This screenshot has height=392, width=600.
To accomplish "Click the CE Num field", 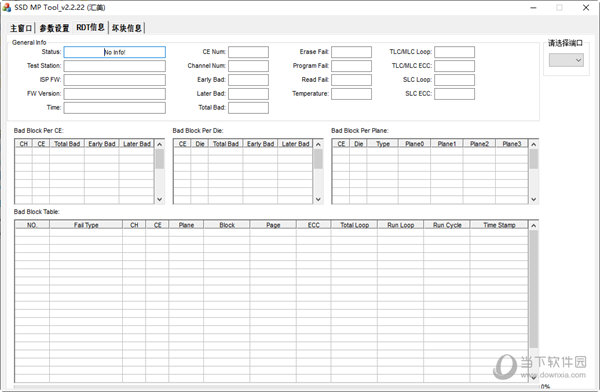I will 248,52.
